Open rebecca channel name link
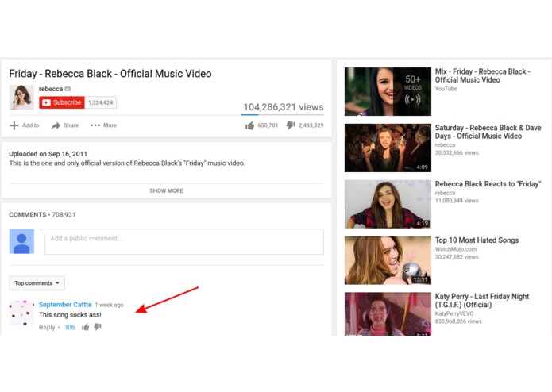 click(x=51, y=89)
